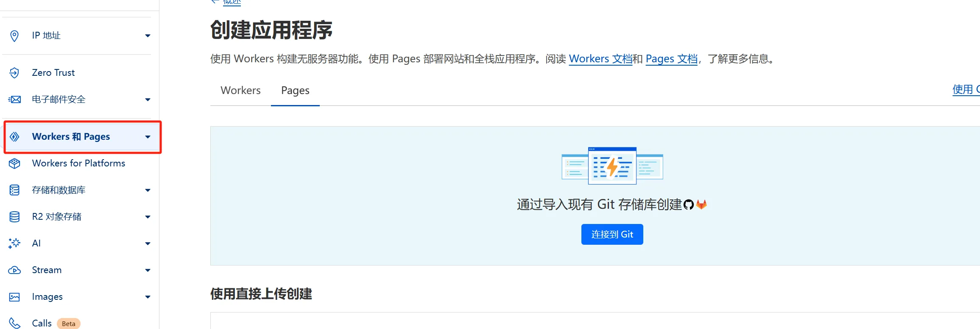Expand the 存储和数据库 dropdown arrow
Image resolution: width=980 pixels, height=329 pixels.
point(148,191)
